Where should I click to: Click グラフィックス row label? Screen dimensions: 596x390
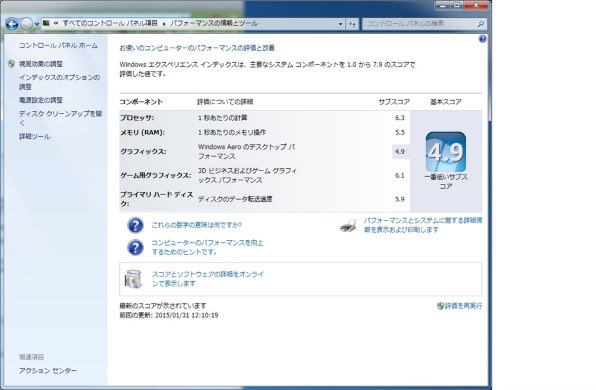pos(143,151)
